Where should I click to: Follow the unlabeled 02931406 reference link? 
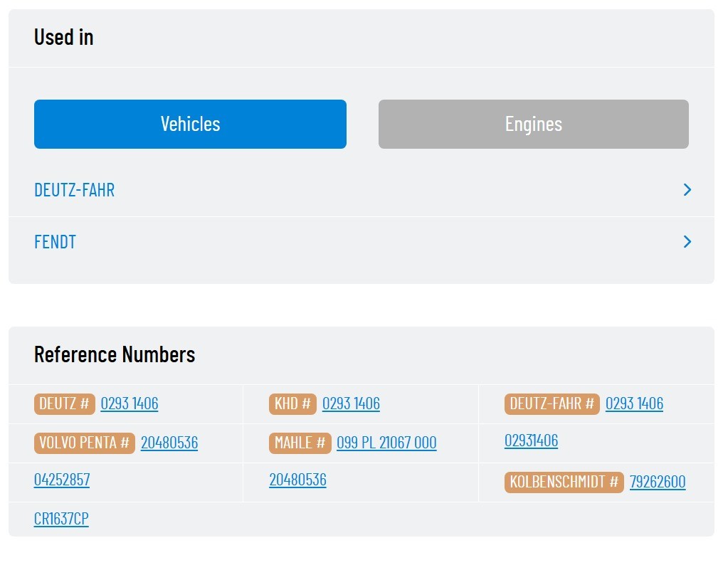(531, 440)
